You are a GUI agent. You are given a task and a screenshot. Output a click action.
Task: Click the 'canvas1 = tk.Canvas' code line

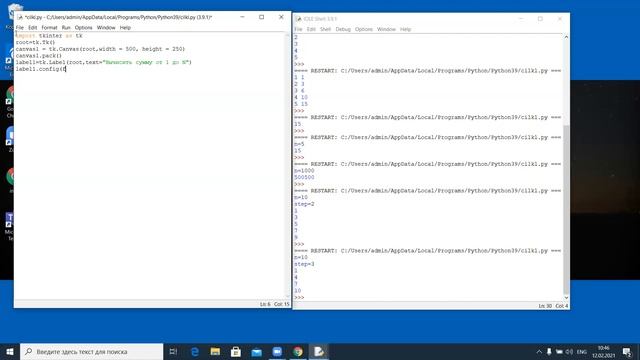pyautogui.click(x=100, y=49)
